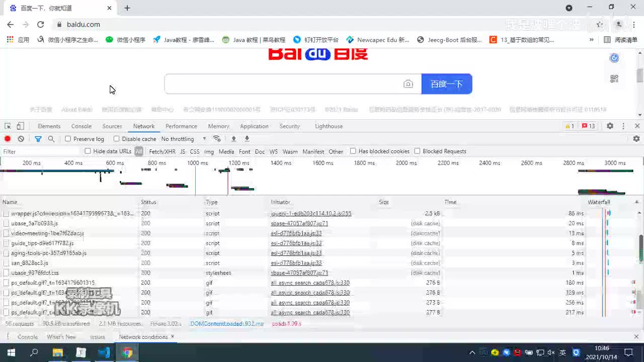
Task: Clear the network log
Action: pos(21,139)
